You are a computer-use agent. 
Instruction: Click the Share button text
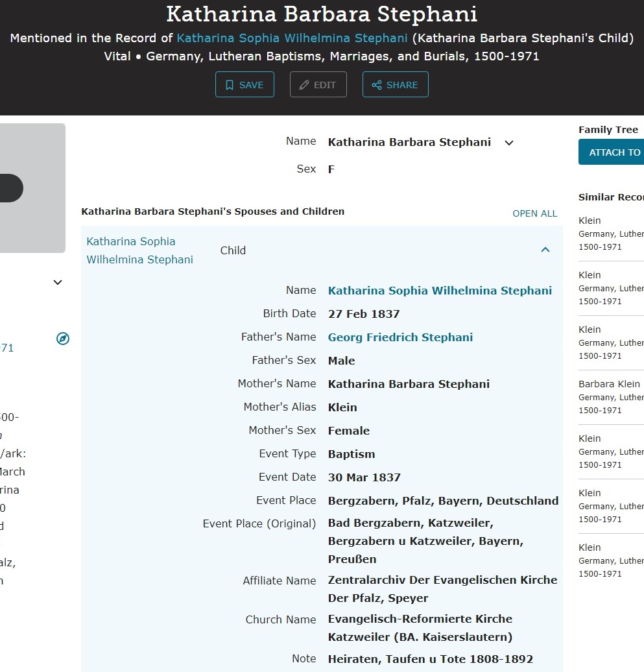(402, 85)
